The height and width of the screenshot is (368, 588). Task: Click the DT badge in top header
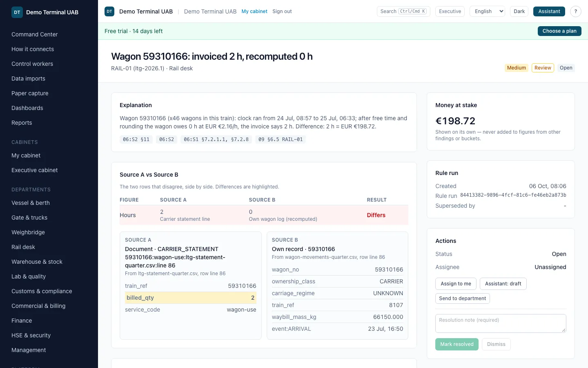click(109, 11)
